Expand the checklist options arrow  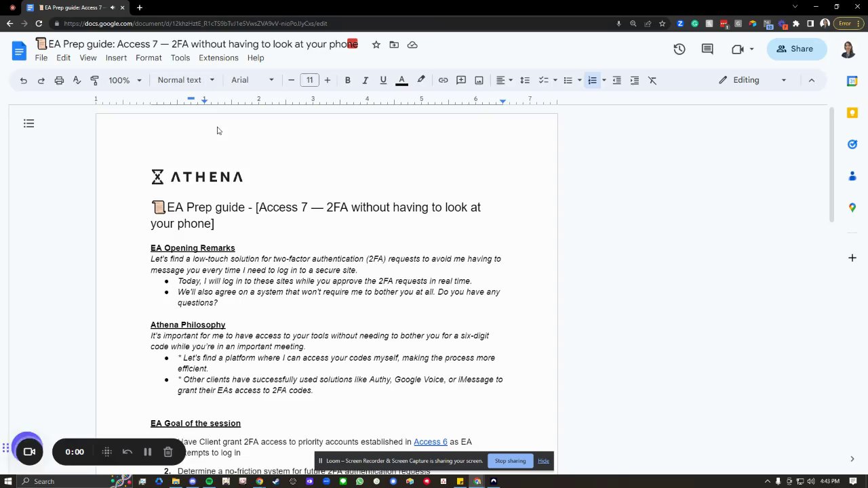(x=555, y=80)
